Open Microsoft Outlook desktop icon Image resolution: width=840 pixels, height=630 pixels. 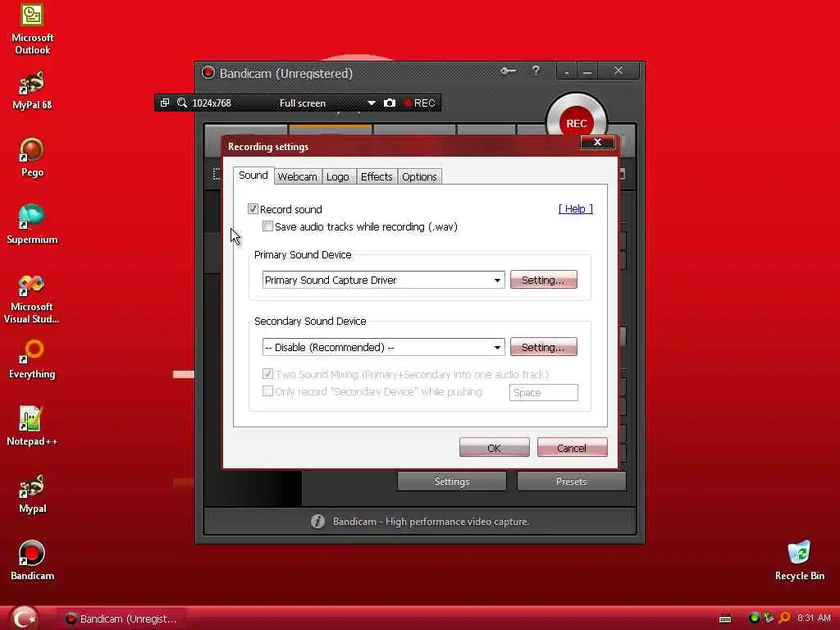coord(32,29)
